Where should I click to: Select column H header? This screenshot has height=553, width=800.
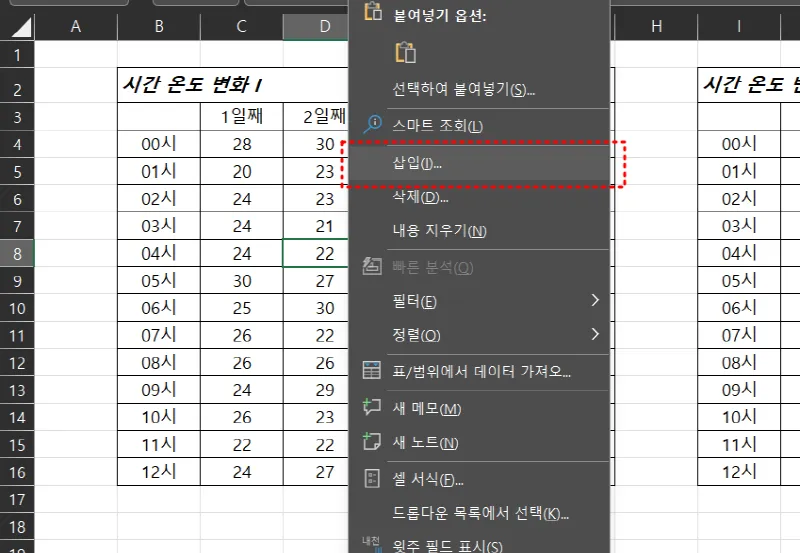[656, 27]
